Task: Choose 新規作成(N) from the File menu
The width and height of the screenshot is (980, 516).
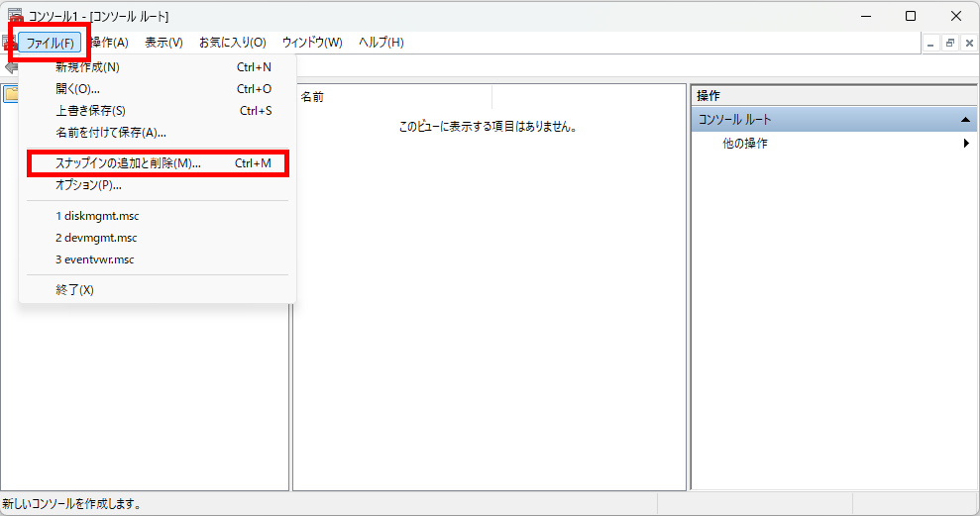Action: coord(87,67)
